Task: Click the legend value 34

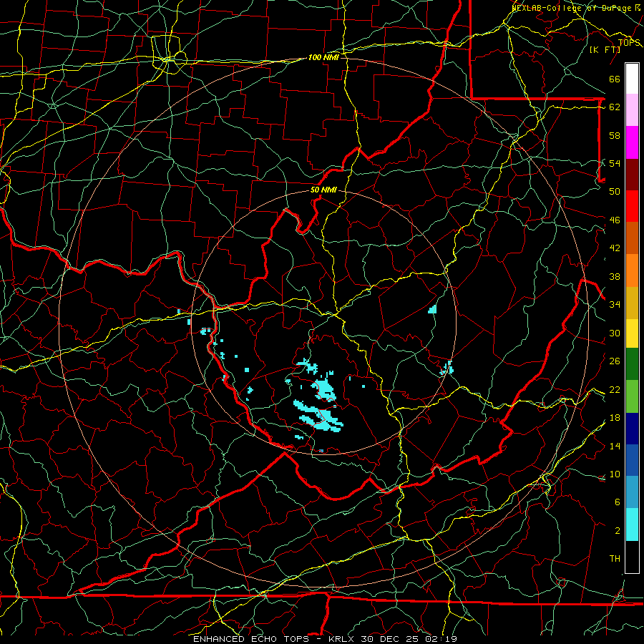Action: coord(615,305)
